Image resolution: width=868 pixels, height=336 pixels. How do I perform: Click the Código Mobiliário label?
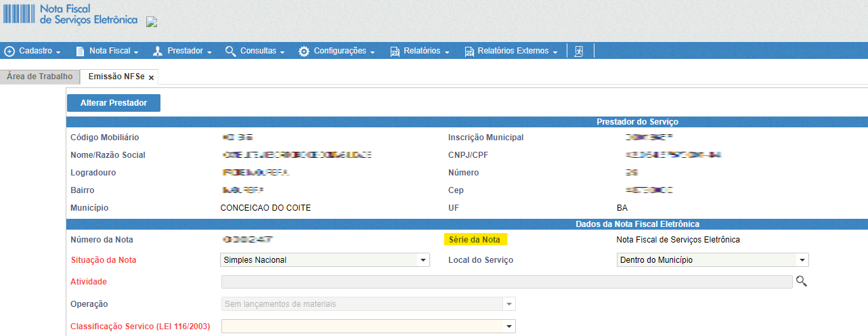pyautogui.click(x=105, y=138)
